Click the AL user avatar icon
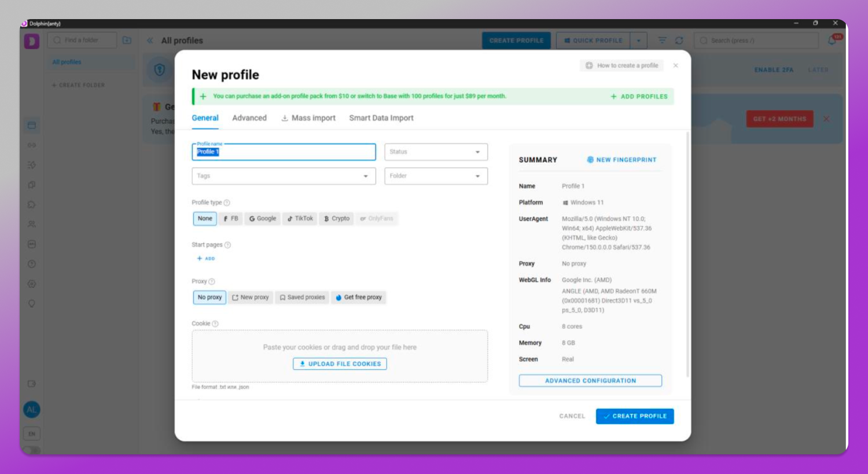The image size is (868, 474). 31,409
